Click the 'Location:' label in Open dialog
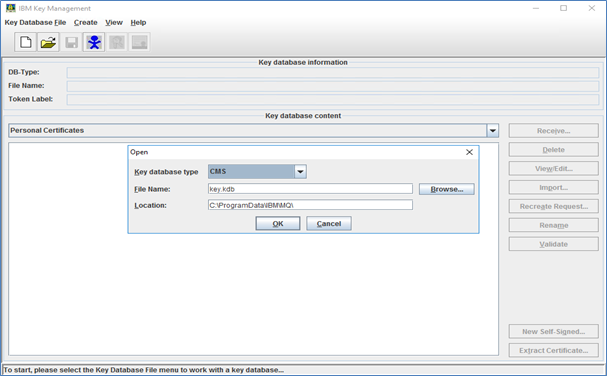This screenshot has height=376, width=607. coord(150,205)
